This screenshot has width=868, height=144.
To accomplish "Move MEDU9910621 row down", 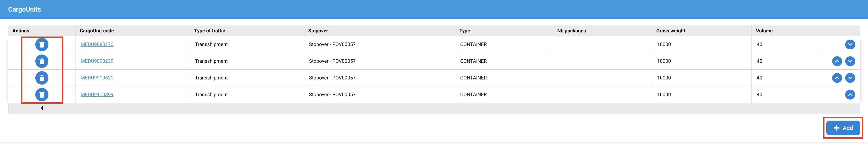I will point(850,78).
